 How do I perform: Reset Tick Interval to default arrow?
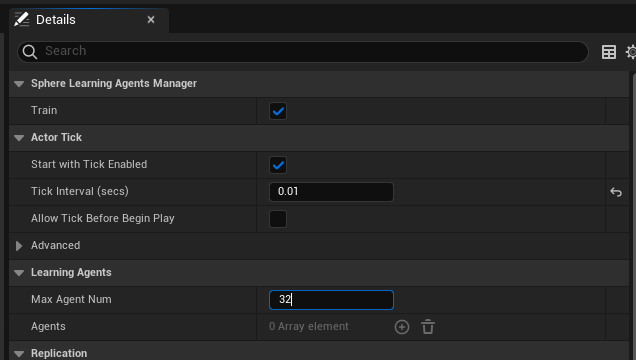pos(616,192)
